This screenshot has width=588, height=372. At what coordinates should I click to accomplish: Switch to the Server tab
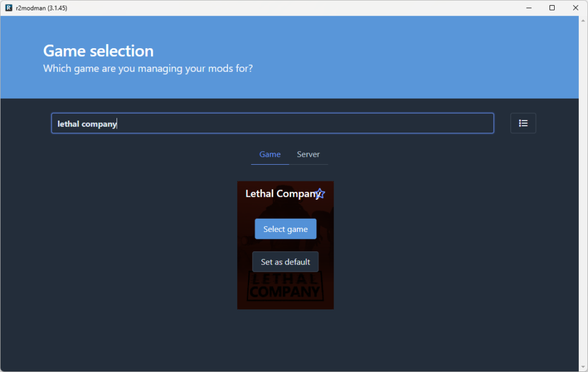[x=308, y=154]
